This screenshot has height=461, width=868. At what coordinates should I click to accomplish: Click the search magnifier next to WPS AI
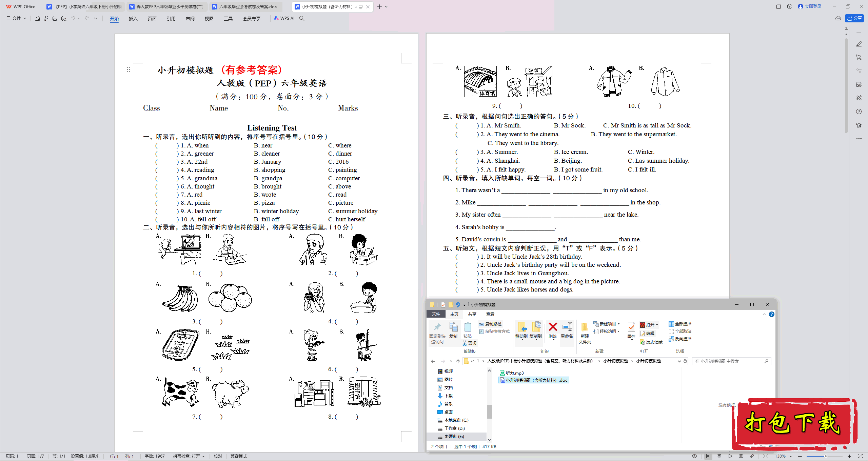pyautogui.click(x=302, y=18)
